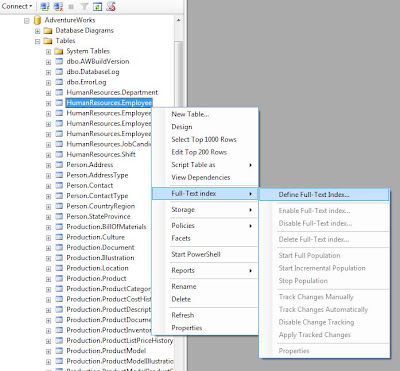Screen dimensions: 400x371
Task: Choose View Dependencies menu entry
Action: [205, 178]
